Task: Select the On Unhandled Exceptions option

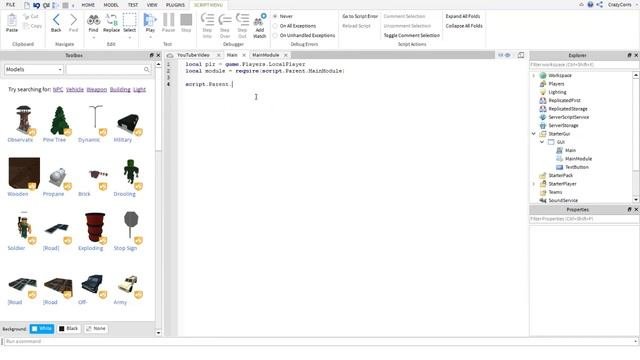Action: click(x=304, y=36)
